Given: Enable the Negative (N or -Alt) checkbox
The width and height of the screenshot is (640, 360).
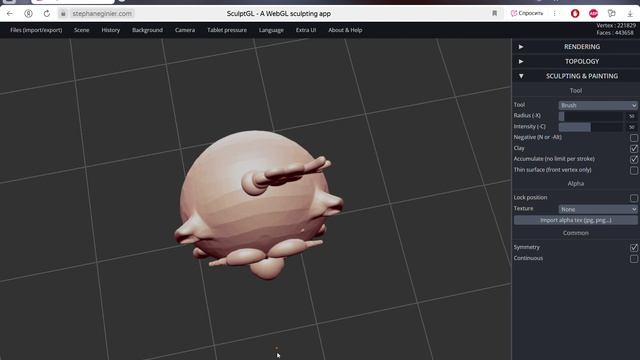Looking at the screenshot, I should pyautogui.click(x=633, y=138).
